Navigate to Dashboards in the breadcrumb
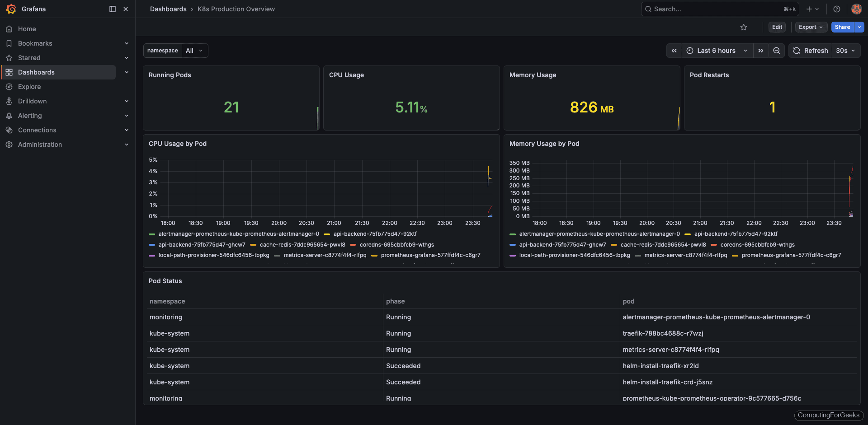This screenshot has width=868, height=425. (x=168, y=9)
